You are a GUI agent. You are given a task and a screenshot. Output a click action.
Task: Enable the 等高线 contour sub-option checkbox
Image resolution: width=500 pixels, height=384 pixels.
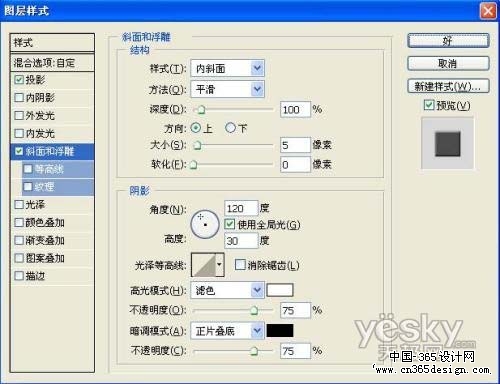click(28, 169)
